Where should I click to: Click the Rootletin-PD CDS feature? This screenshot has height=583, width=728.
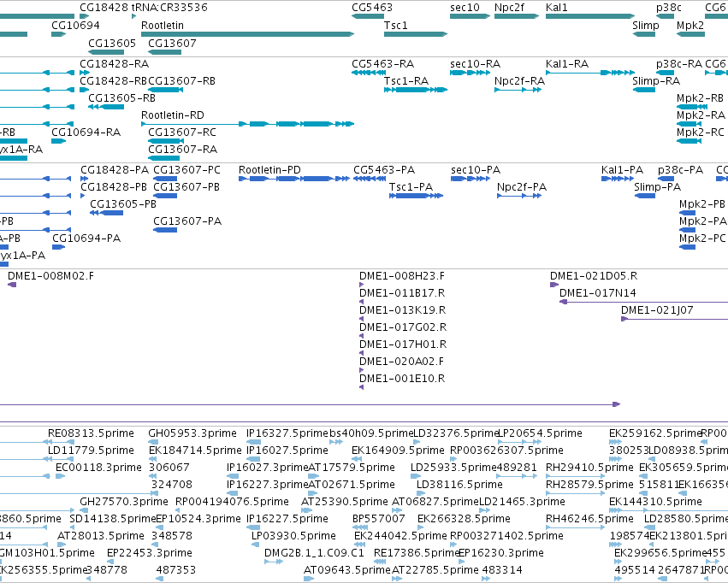(x=294, y=179)
